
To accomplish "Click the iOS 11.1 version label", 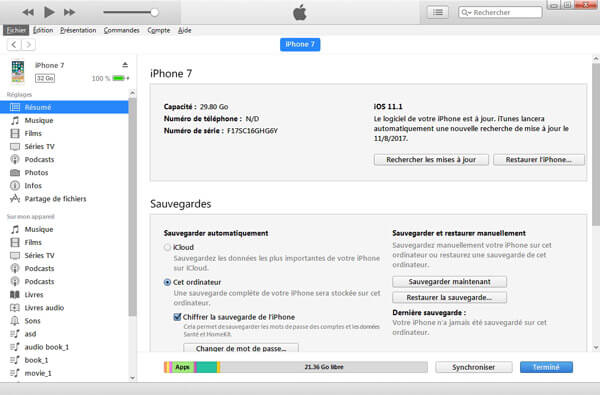I will tap(388, 107).
